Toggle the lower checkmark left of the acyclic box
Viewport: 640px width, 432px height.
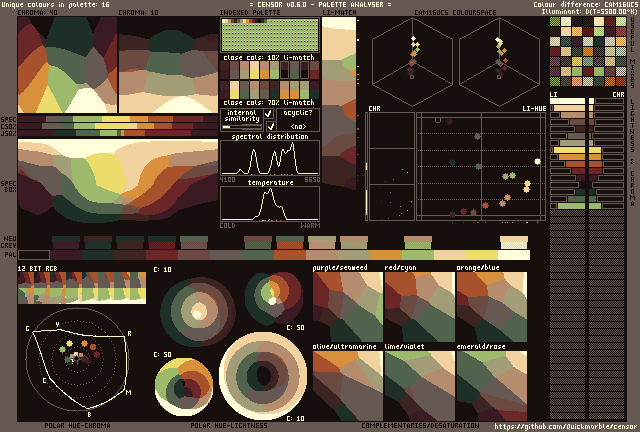(x=270, y=126)
